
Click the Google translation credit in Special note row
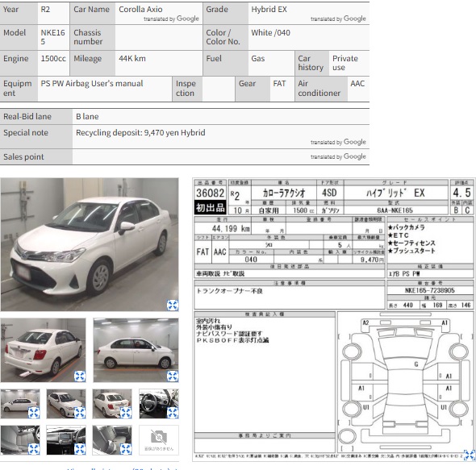click(338, 142)
